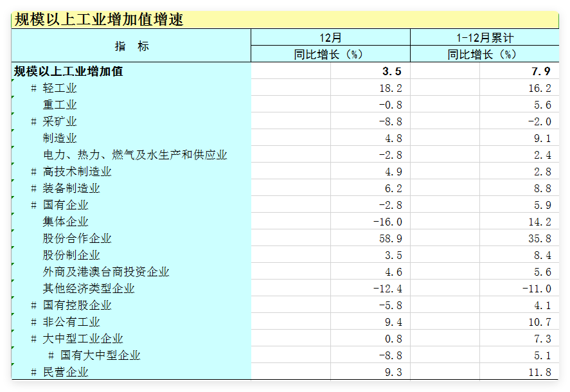Click the 制造业 row label
This screenshot has width=570, height=392.
(60, 138)
